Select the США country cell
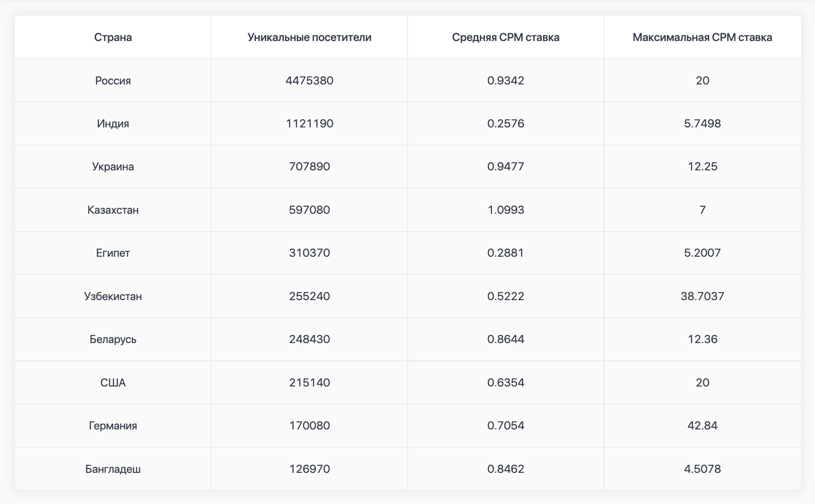 [x=113, y=383]
